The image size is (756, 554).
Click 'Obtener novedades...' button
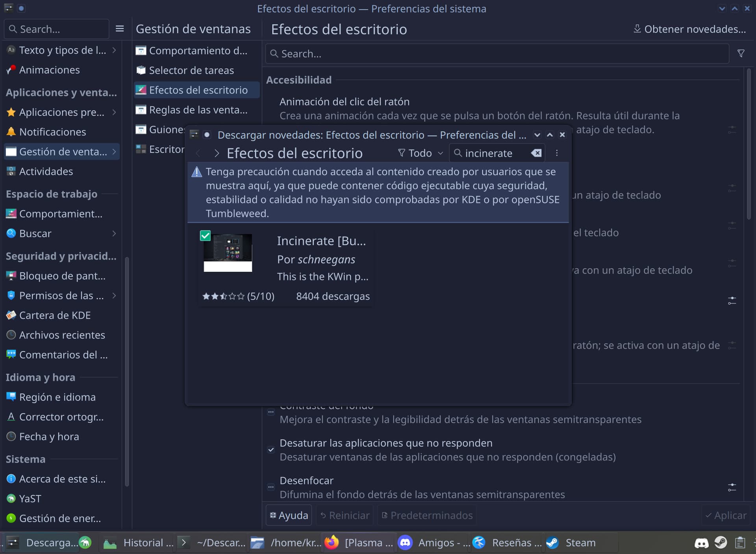(x=689, y=29)
